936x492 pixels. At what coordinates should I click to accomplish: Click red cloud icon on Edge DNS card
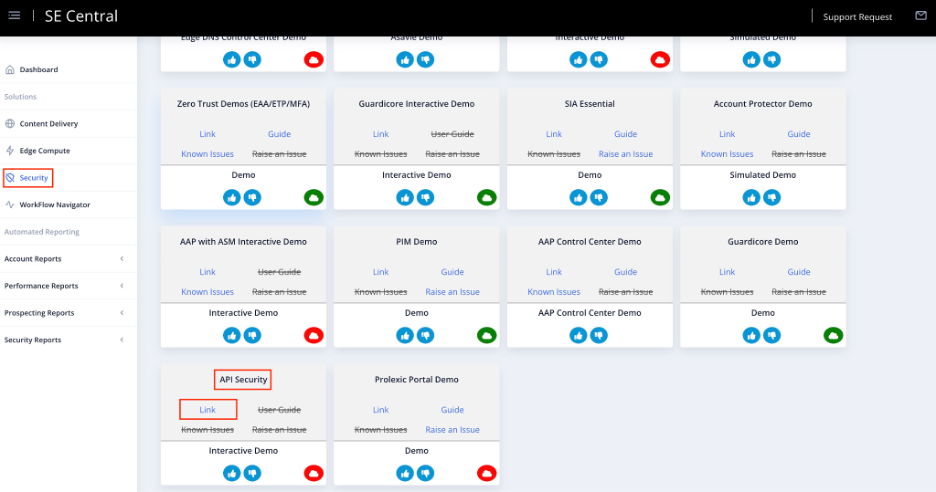pos(313,59)
